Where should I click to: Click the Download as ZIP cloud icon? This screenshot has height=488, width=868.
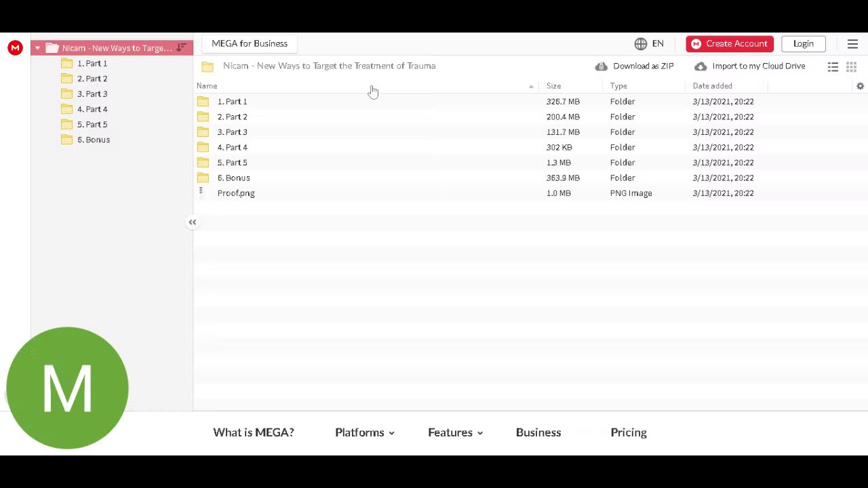coord(601,66)
